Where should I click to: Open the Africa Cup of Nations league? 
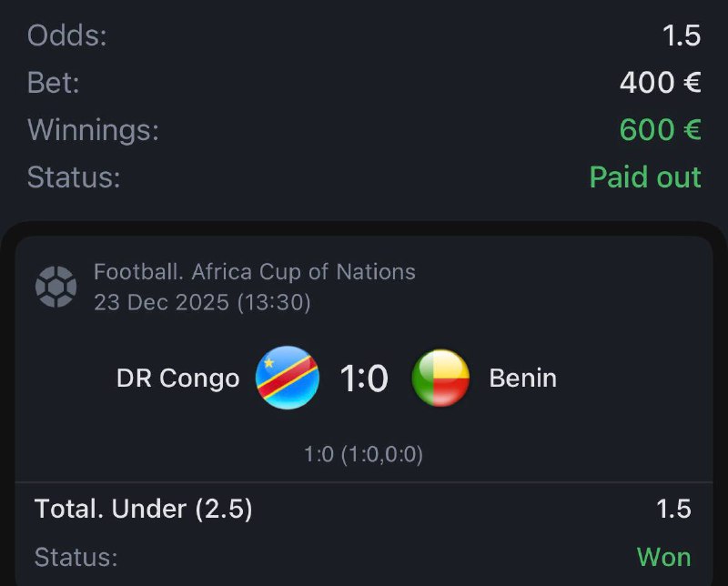point(254,271)
